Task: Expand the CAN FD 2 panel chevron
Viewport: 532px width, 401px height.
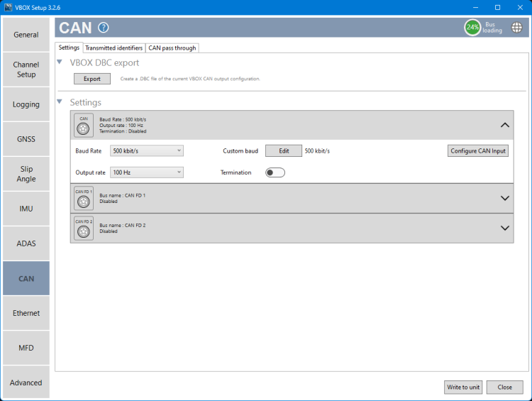Action: (505, 228)
